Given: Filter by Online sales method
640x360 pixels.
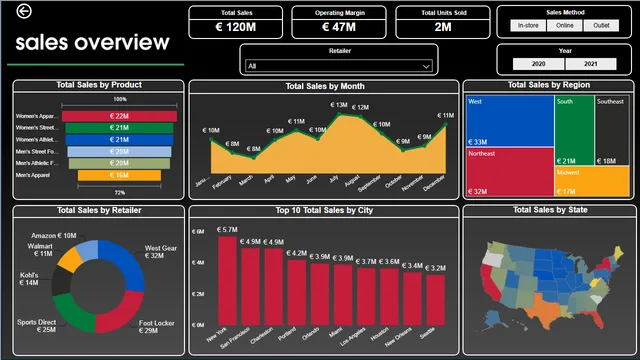Looking at the screenshot, I should (564, 25).
